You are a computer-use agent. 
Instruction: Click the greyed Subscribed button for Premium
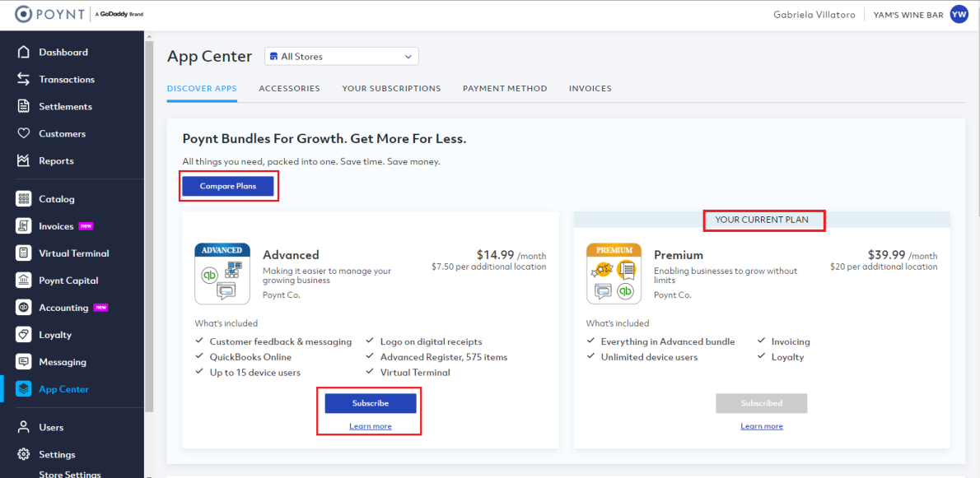(x=762, y=403)
